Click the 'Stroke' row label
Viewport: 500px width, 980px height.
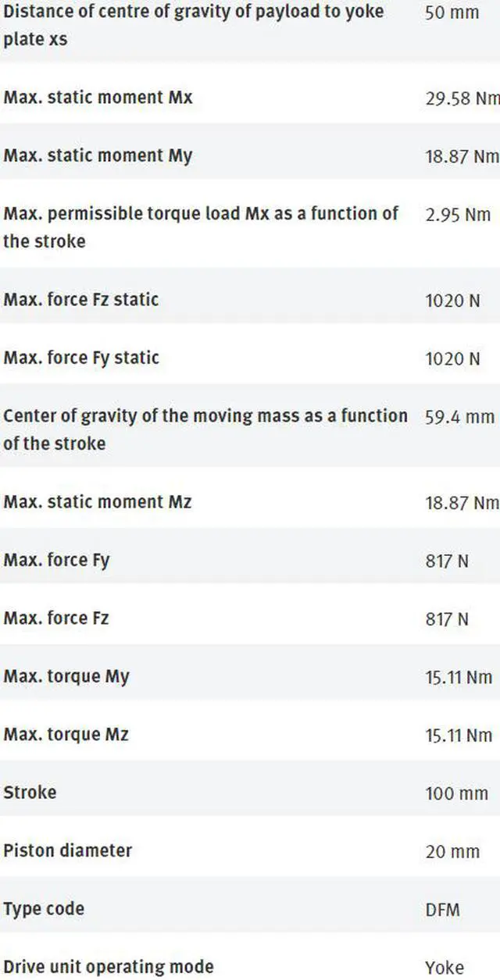coord(30,793)
